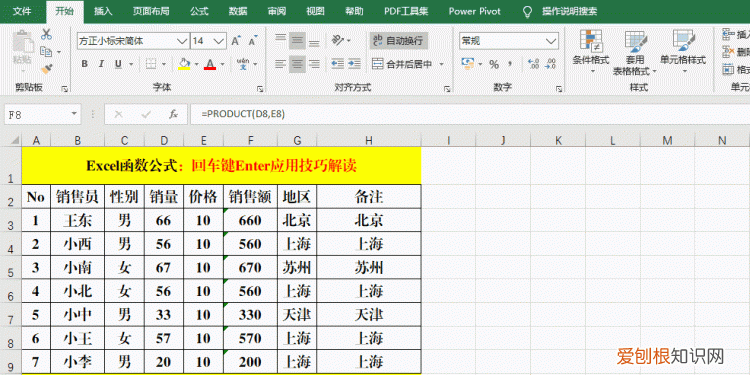Set text orientation with the angled ab icon

[x=338, y=40]
